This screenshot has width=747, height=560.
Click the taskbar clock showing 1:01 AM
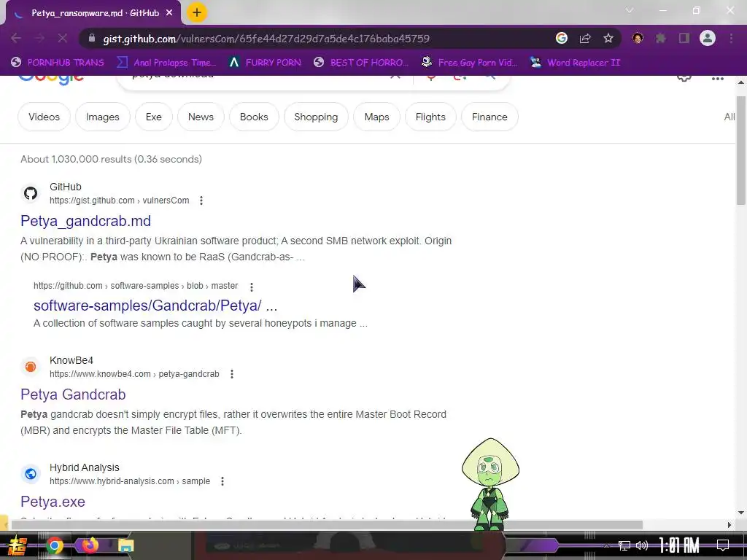679,545
